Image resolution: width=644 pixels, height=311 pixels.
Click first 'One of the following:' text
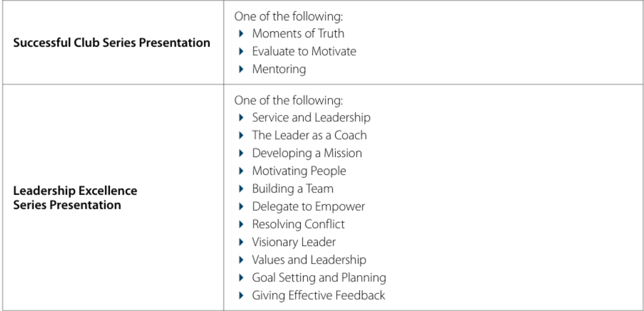click(x=288, y=16)
